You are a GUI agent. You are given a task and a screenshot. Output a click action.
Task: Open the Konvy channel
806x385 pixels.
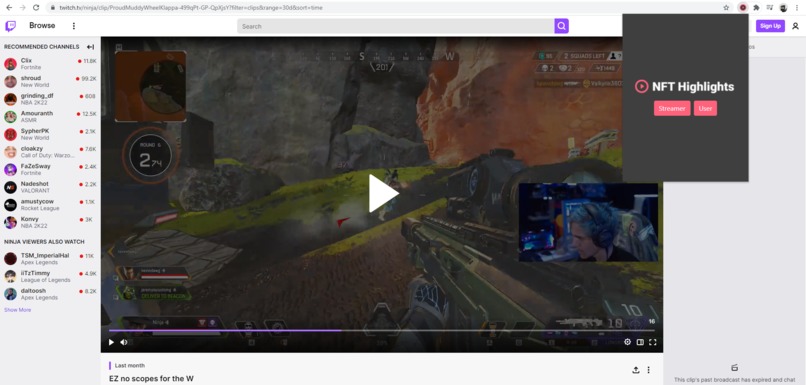50,223
